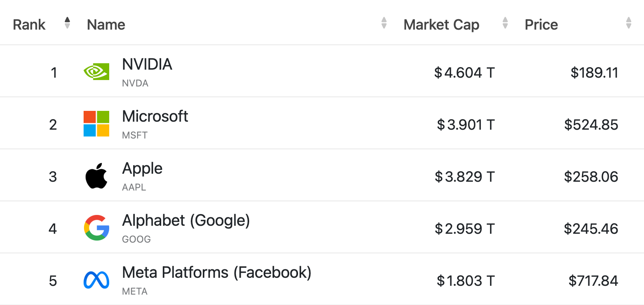Click the Microsoft four-square logo
The height and width of the screenshot is (305, 644).
[96, 122]
